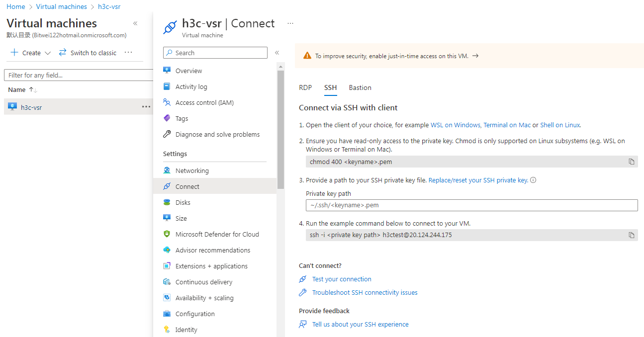Click the Private key path input

click(x=471, y=205)
